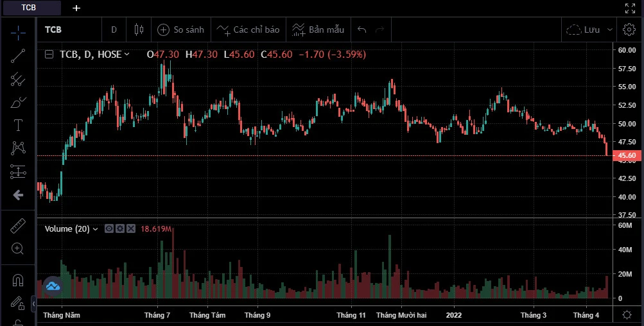Open the candlestick chart style picker

click(139, 30)
